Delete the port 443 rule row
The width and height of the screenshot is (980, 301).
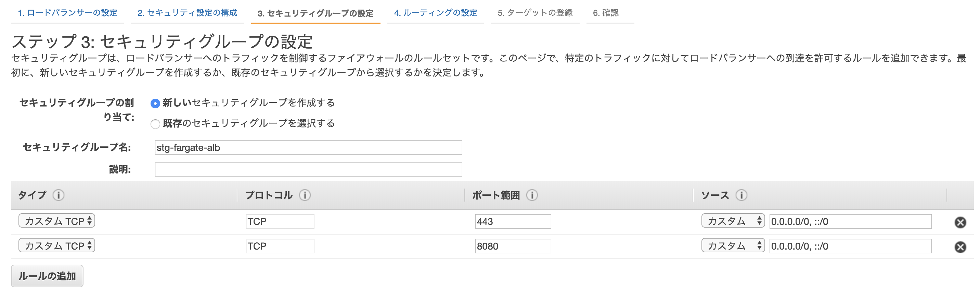click(960, 222)
